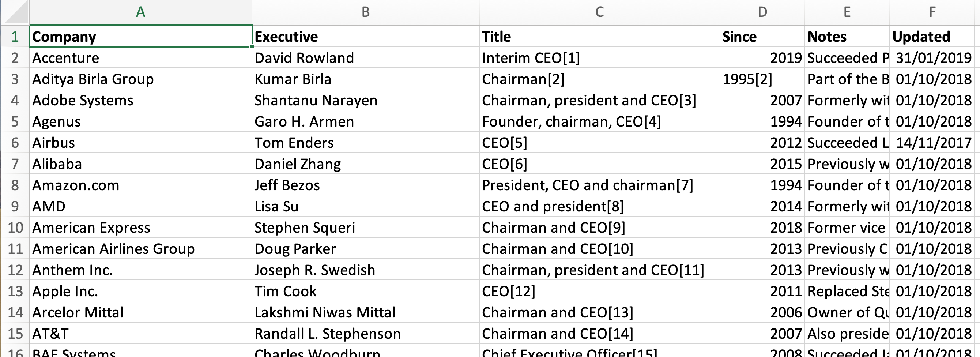The height and width of the screenshot is (357, 980).
Task: Click the cell reading Interim CEO[1]
Action: point(600,58)
